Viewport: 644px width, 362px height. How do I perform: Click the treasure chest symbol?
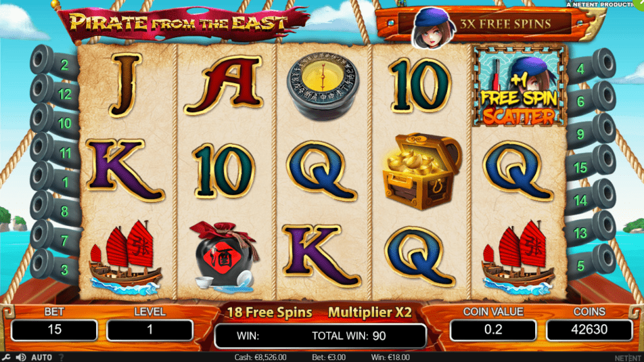[422, 171]
